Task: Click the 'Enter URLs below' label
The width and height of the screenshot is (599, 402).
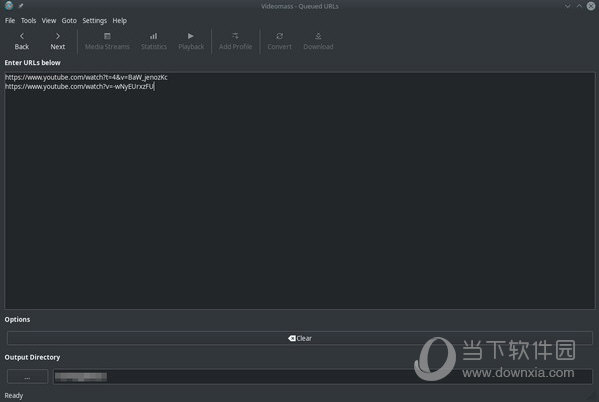Action: pyautogui.click(x=32, y=63)
